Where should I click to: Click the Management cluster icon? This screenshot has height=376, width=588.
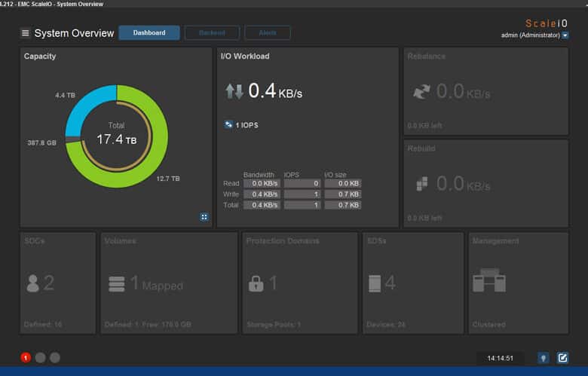click(x=489, y=280)
